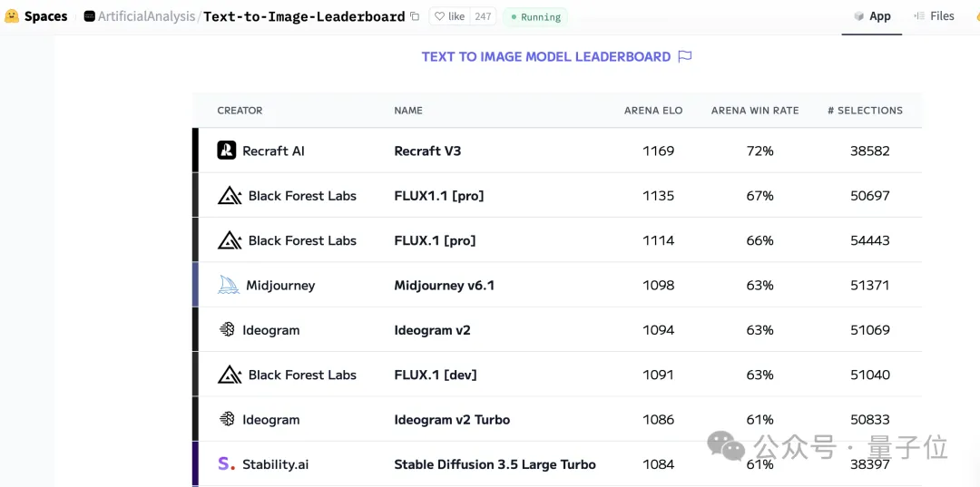Open the ArtificialAnalysis profile link
The image size is (980, 487).
click(146, 17)
